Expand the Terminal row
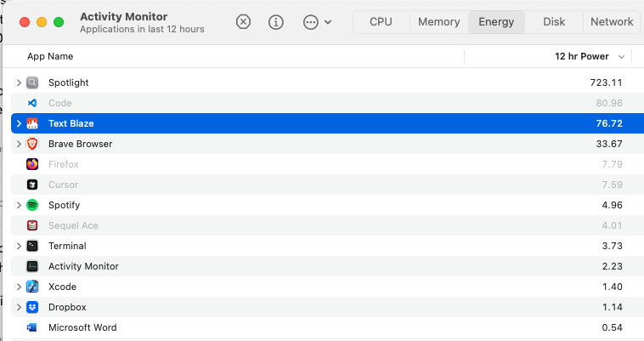Image resolution: width=644 pixels, height=341 pixels. tap(19, 246)
